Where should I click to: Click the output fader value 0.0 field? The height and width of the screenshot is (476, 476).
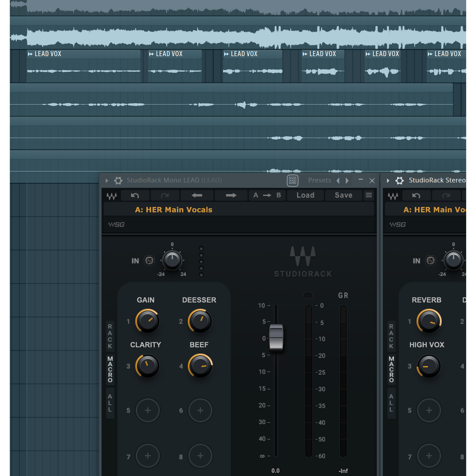pos(276,470)
